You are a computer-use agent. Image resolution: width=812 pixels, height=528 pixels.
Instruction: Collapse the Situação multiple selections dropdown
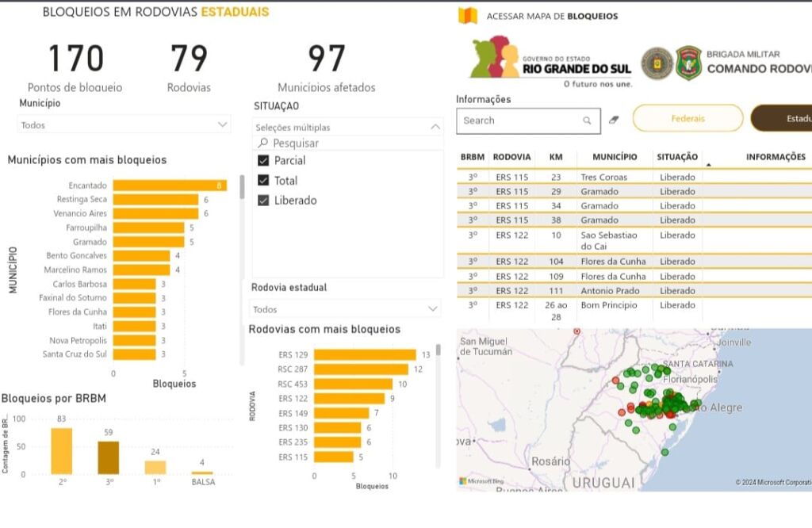pyautogui.click(x=435, y=127)
